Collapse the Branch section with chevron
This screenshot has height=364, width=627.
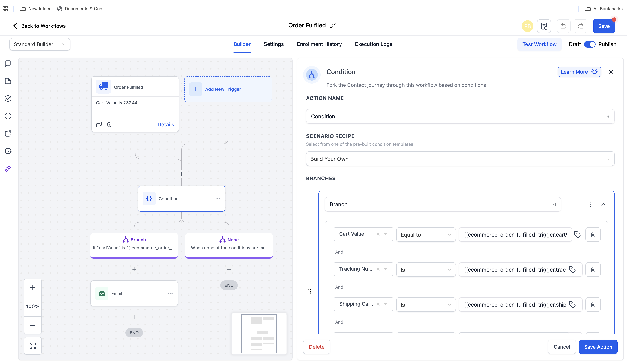coord(603,204)
